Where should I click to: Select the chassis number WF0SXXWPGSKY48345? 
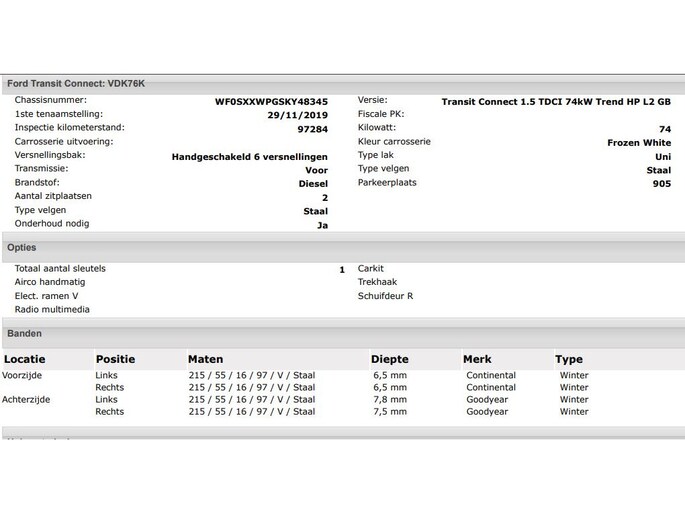coord(271,101)
